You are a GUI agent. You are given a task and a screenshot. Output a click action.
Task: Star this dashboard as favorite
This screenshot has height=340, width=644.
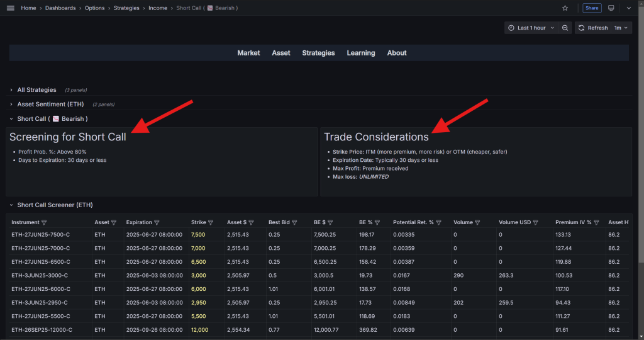565,8
